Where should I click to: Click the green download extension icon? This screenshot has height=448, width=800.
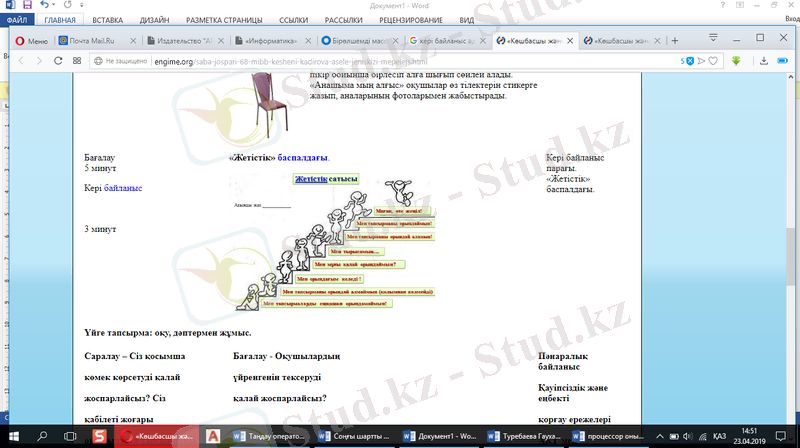(735, 61)
